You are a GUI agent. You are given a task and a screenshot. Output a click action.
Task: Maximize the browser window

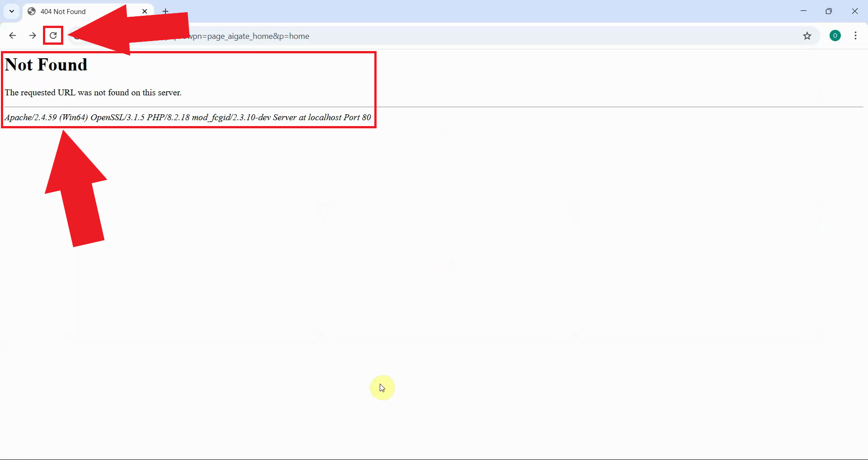click(x=830, y=10)
